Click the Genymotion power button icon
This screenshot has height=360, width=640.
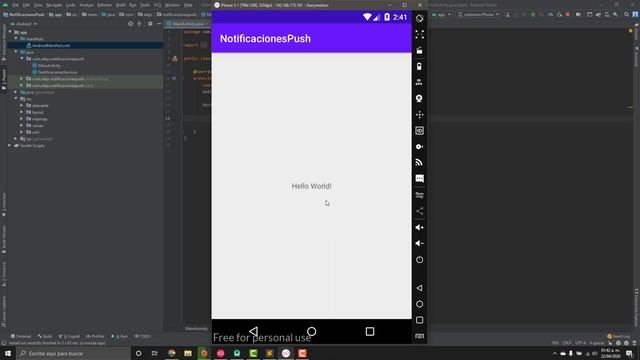click(419, 260)
